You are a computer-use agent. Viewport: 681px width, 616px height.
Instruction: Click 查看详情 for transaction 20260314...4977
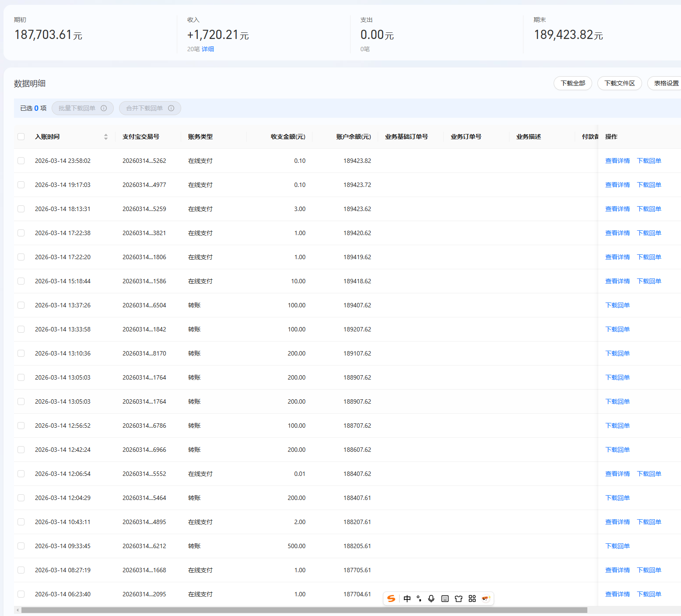(617, 185)
